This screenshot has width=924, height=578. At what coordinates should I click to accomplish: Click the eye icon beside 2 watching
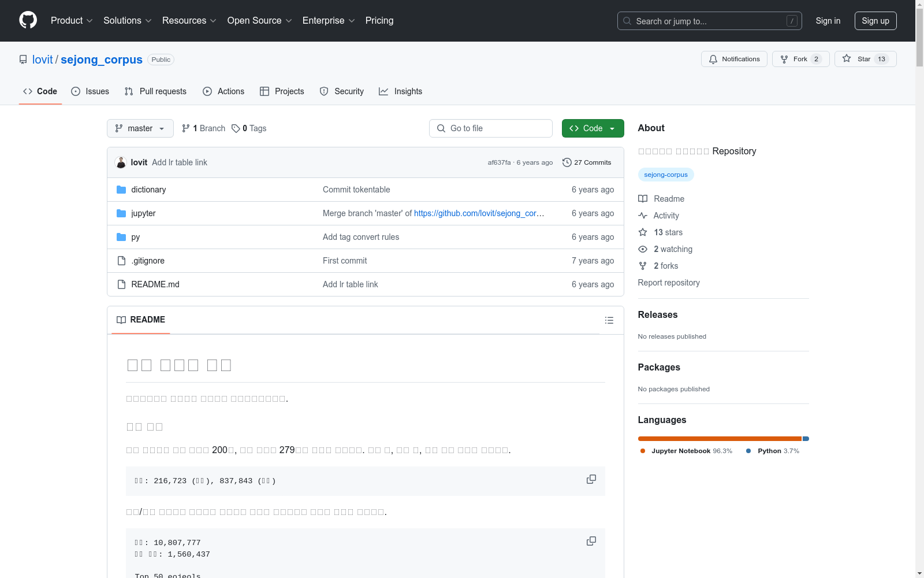pyautogui.click(x=643, y=249)
